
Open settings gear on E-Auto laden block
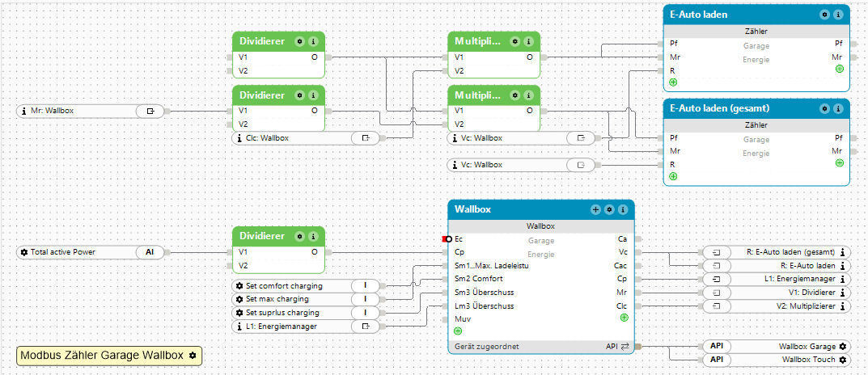coord(825,15)
